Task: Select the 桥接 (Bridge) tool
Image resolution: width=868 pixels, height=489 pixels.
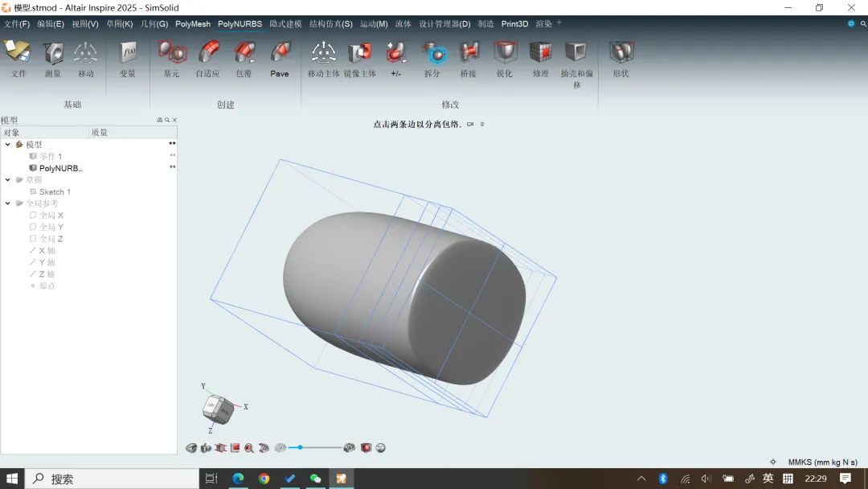Action: (469, 54)
